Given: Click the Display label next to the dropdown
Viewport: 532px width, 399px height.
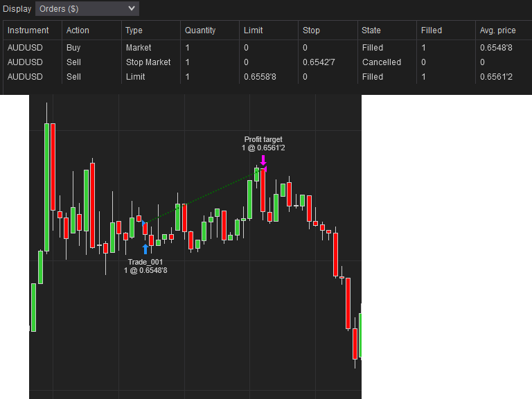Looking at the screenshot, I should click(x=17, y=9).
